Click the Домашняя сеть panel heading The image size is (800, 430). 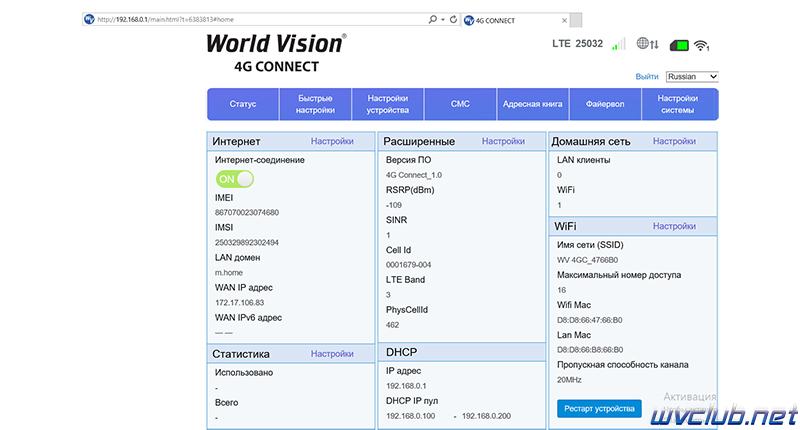point(591,141)
